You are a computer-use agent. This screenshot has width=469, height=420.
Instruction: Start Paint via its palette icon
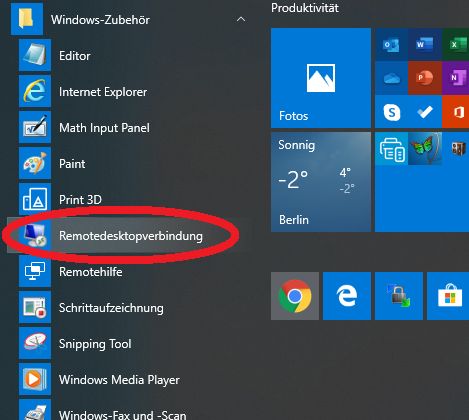pos(35,163)
